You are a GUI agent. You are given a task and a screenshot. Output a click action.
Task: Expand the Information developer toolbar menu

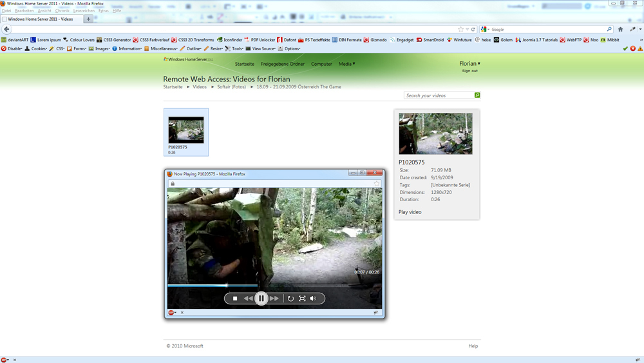tap(127, 48)
